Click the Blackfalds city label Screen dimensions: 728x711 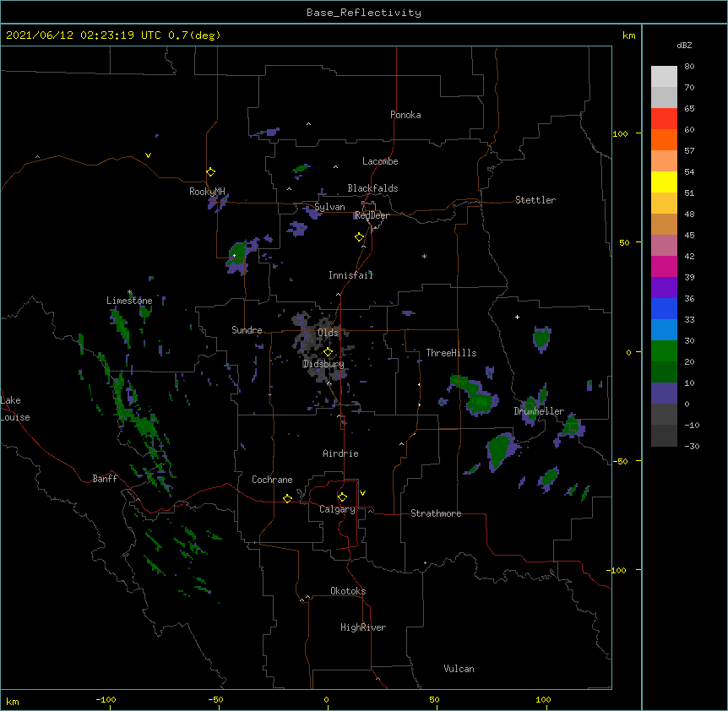[372, 188]
